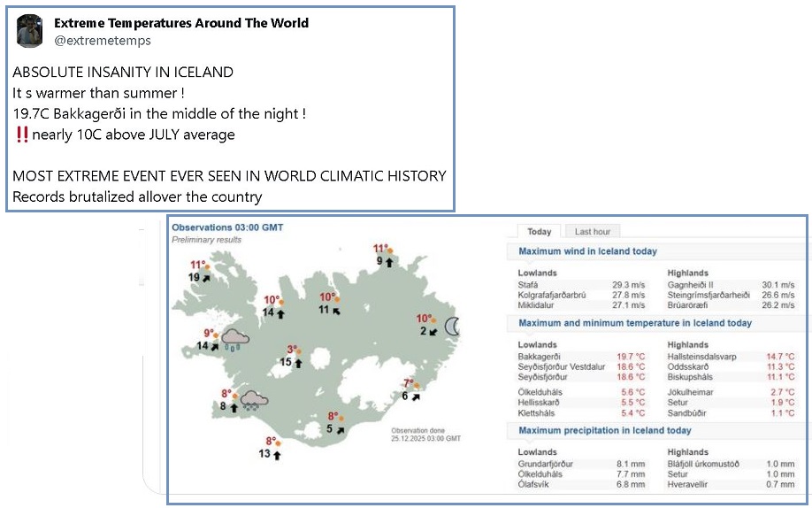
Task: Open the Extreme Temperatures Around The World profile name
Action: 181,23
